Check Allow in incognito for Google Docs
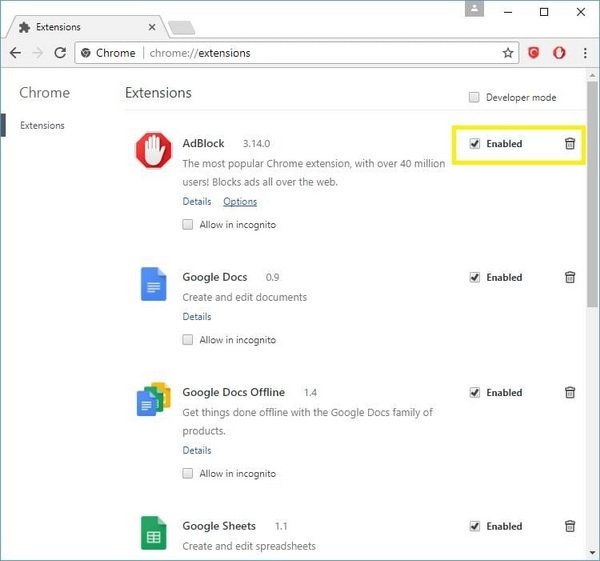This screenshot has width=600, height=561. [188, 340]
